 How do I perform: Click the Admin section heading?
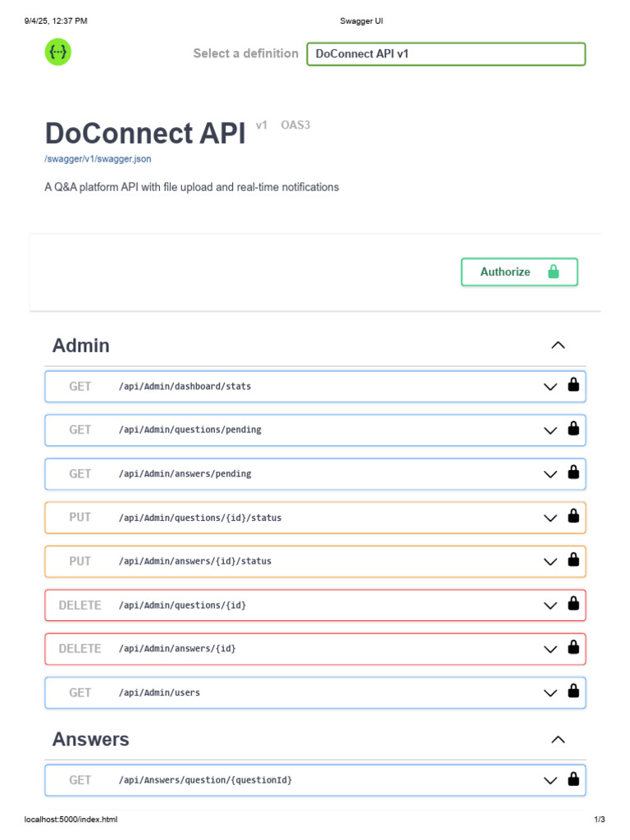(x=81, y=345)
